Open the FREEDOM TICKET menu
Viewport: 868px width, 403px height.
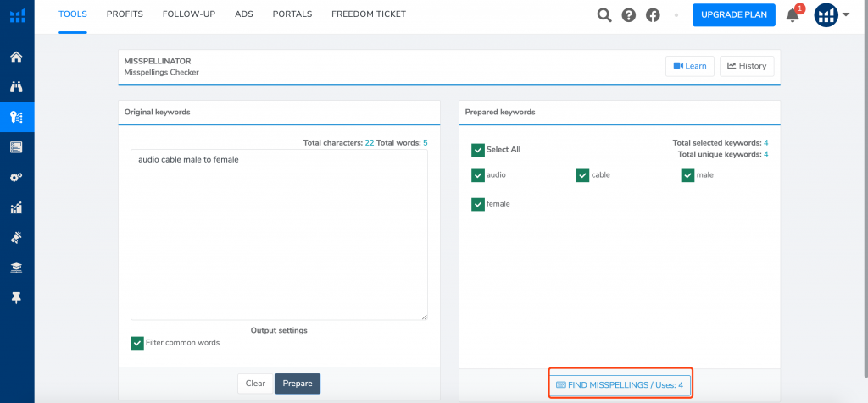coord(369,14)
